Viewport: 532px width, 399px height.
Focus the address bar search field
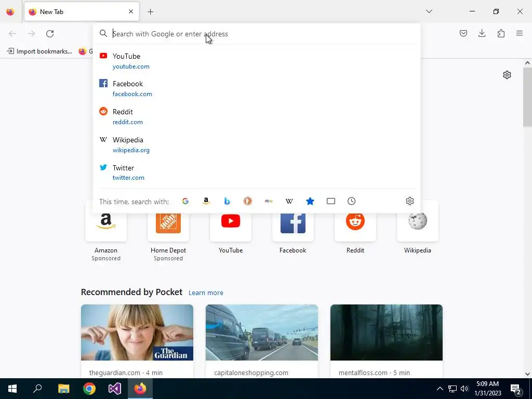(x=257, y=34)
